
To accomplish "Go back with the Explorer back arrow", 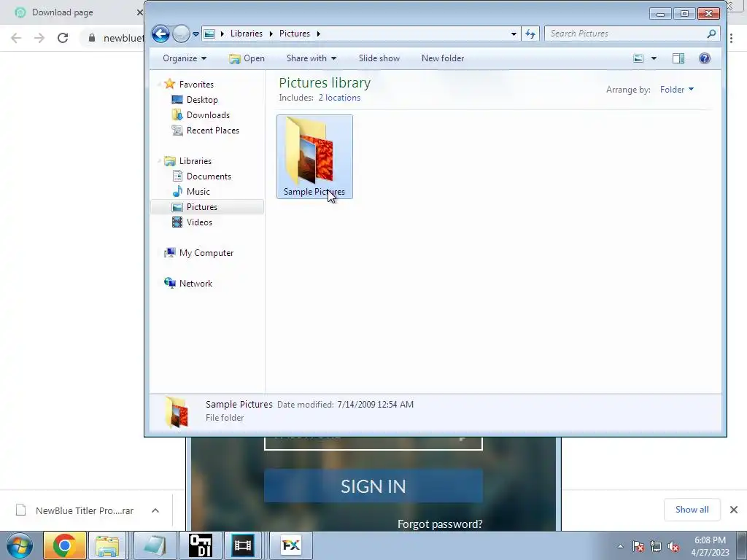I will point(160,34).
